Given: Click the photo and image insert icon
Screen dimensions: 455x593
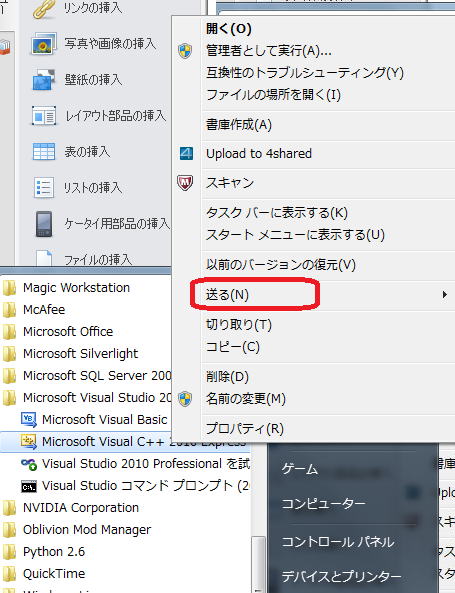Looking at the screenshot, I should [x=44, y=44].
